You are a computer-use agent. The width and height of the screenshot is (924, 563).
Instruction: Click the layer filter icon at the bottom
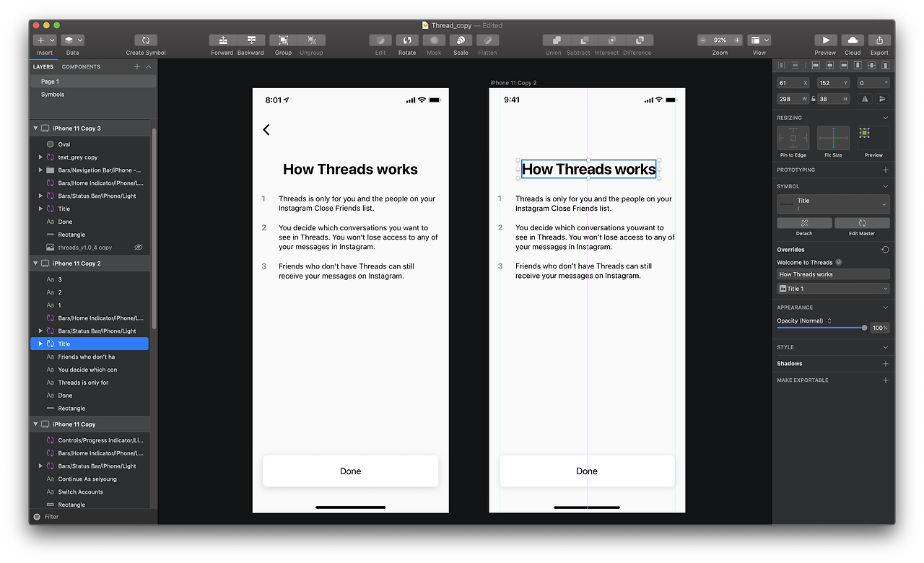pos(37,517)
